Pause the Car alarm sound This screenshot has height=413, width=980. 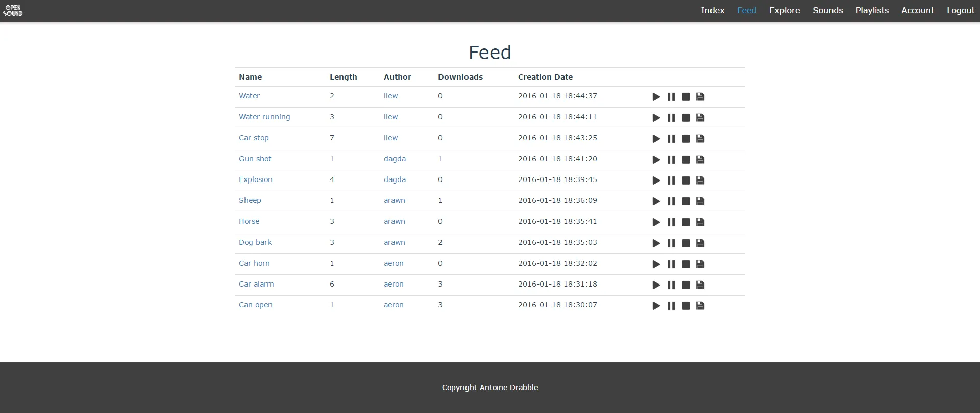tap(671, 285)
